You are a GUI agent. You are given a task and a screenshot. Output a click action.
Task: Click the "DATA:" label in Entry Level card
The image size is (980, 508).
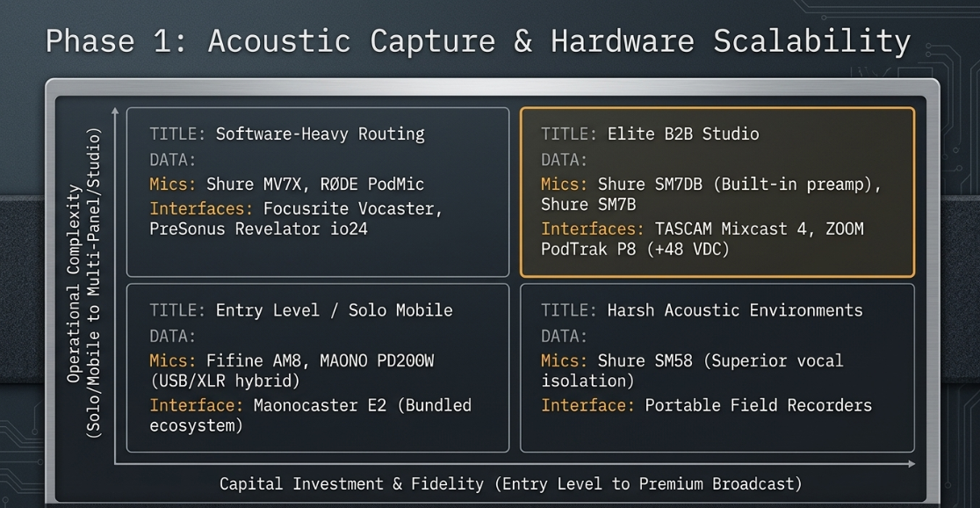pyautogui.click(x=172, y=336)
